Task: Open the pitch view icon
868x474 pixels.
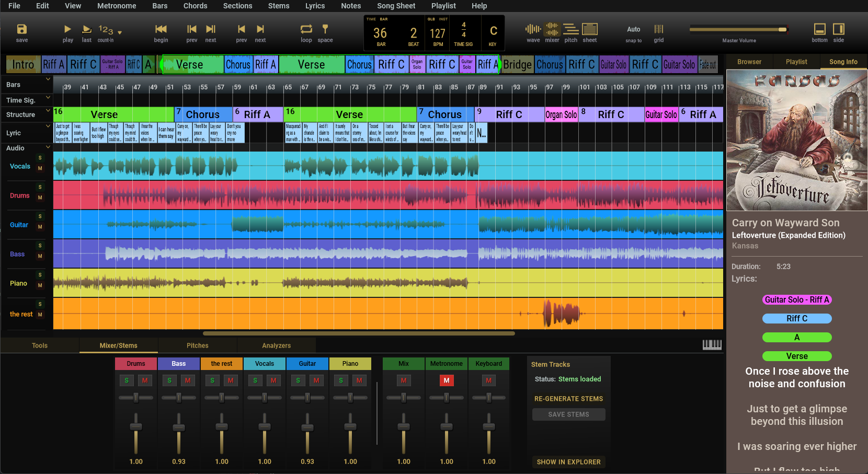Action: pos(571,29)
